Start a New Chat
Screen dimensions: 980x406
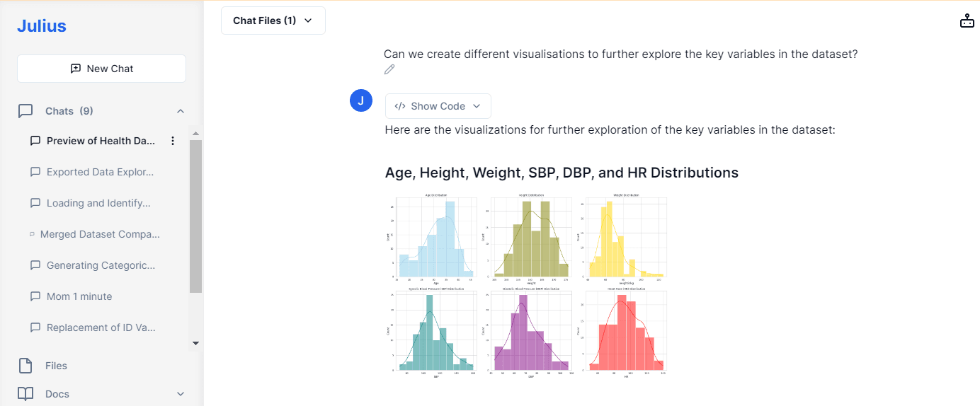(x=101, y=69)
